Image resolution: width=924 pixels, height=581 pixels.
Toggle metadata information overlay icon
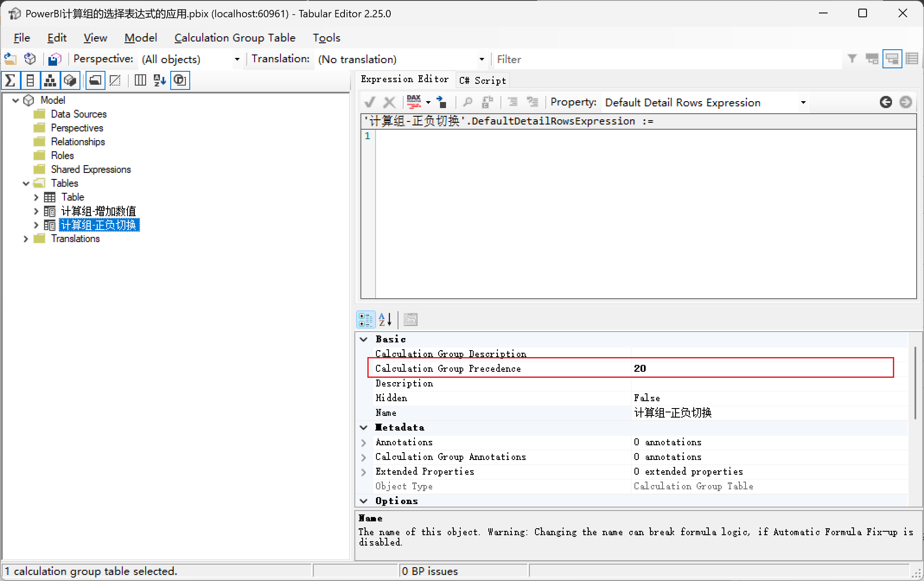180,80
